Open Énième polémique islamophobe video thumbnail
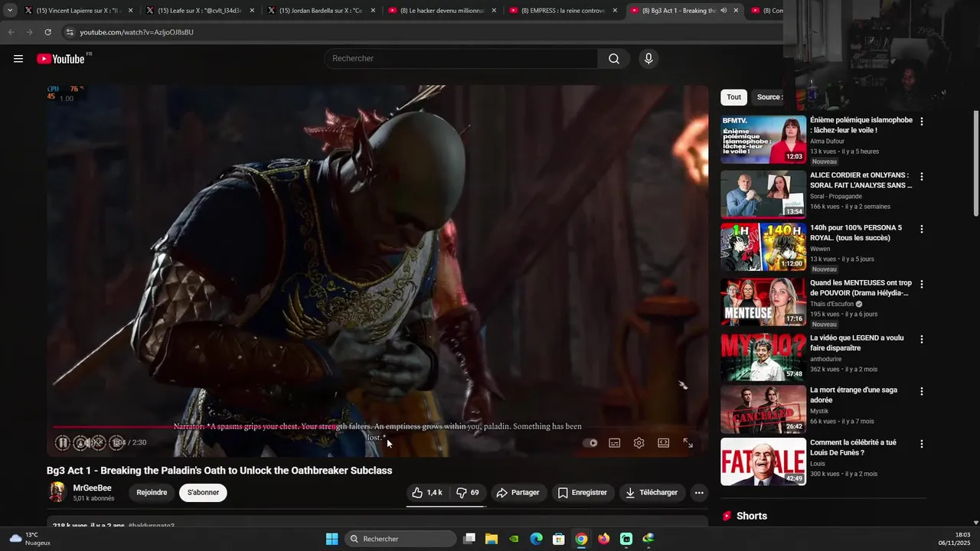Screen dimensions: 980x551 (x=763, y=139)
